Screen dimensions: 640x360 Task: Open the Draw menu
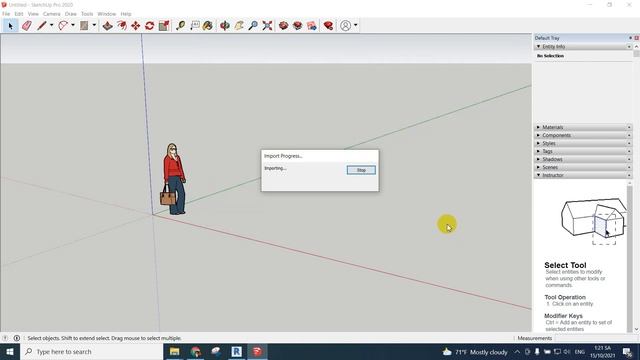point(71,14)
